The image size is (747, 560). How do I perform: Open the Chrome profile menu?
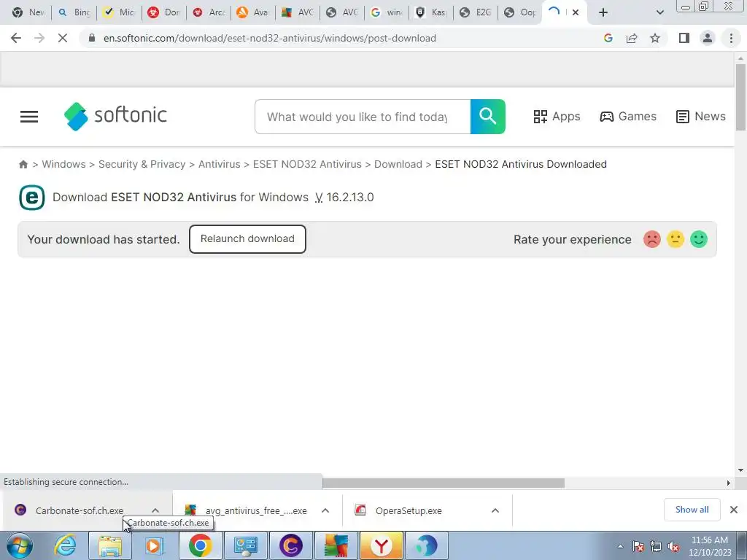[708, 38]
